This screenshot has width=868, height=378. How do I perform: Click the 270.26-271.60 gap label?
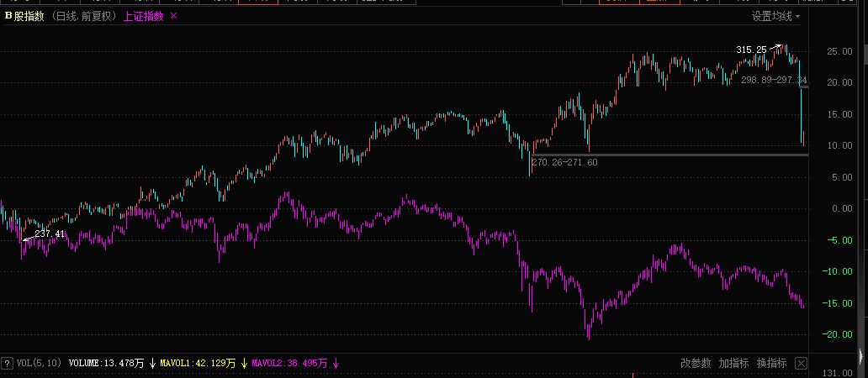coord(564,162)
